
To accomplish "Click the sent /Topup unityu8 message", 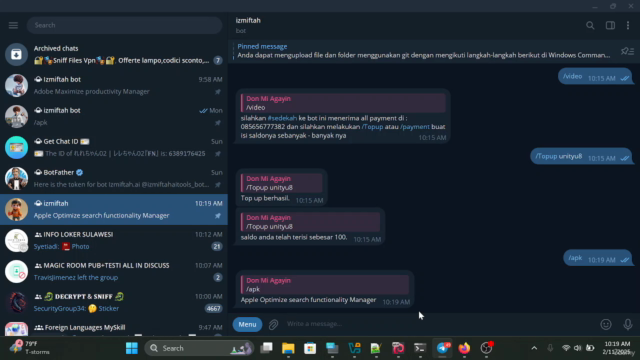I will pyautogui.click(x=581, y=156).
